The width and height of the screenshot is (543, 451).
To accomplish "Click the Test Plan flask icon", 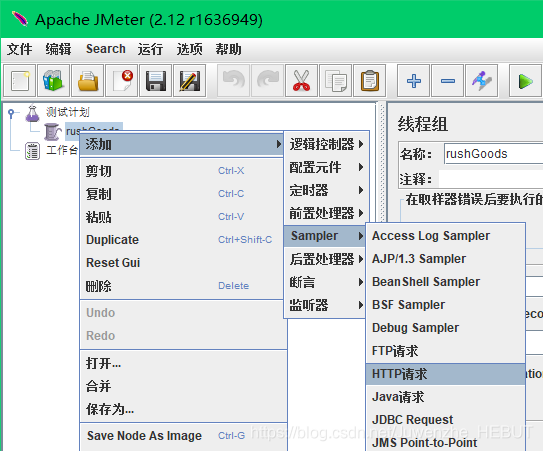I will pos(33,113).
